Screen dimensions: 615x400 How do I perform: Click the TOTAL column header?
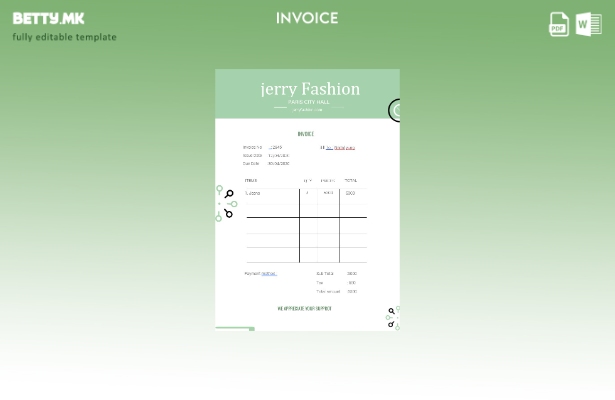[350, 181]
